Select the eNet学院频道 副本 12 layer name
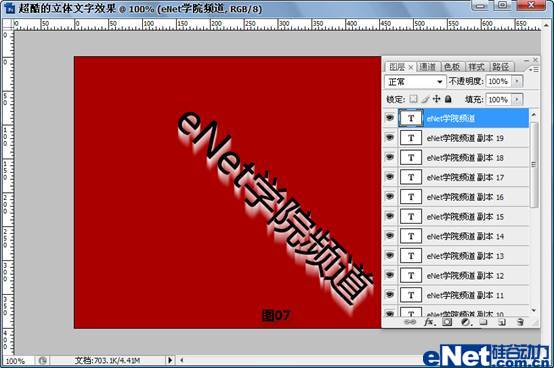The height and width of the screenshot is (368, 554). (x=465, y=275)
